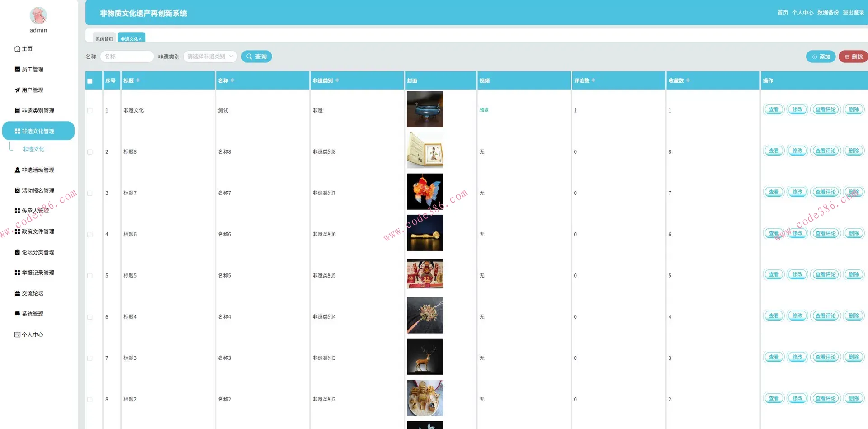Check the 标题4 row checkbox
The height and width of the screenshot is (429, 868).
(x=90, y=317)
